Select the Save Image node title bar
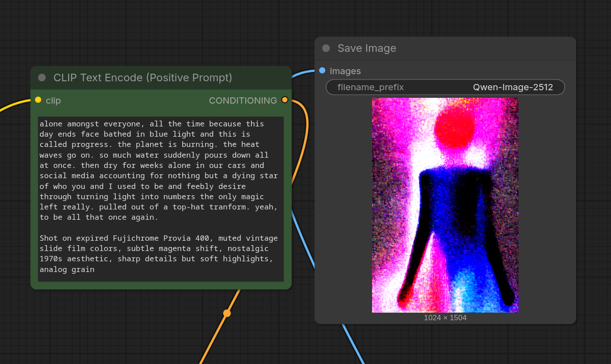 coord(445,48)
